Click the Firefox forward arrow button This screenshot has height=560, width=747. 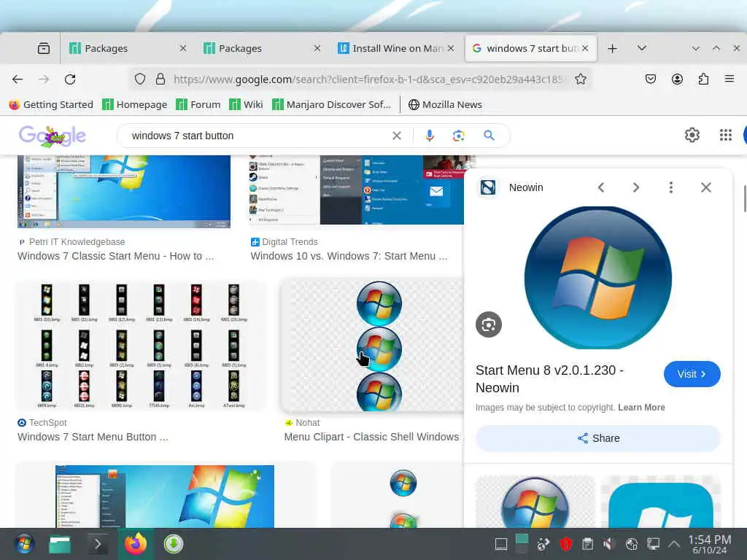click(44, 79)
